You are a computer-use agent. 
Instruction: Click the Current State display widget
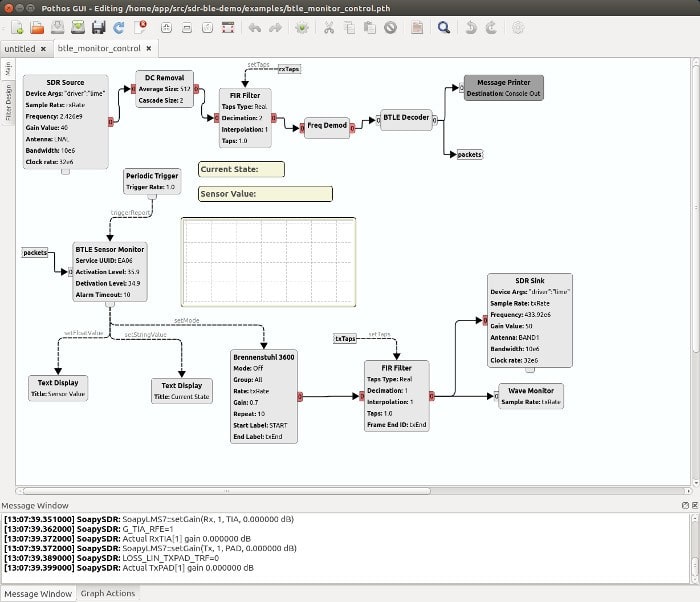241,169
